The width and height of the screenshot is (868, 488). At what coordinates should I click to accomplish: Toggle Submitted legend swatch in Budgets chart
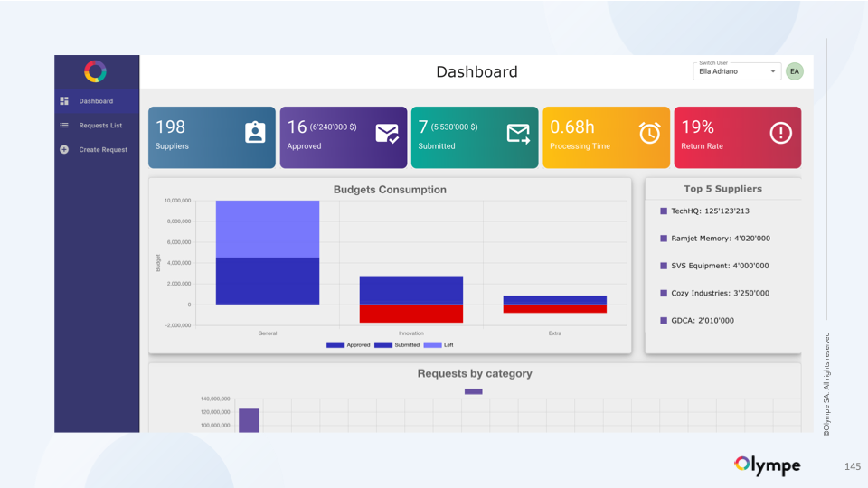(x=383, y=344)
